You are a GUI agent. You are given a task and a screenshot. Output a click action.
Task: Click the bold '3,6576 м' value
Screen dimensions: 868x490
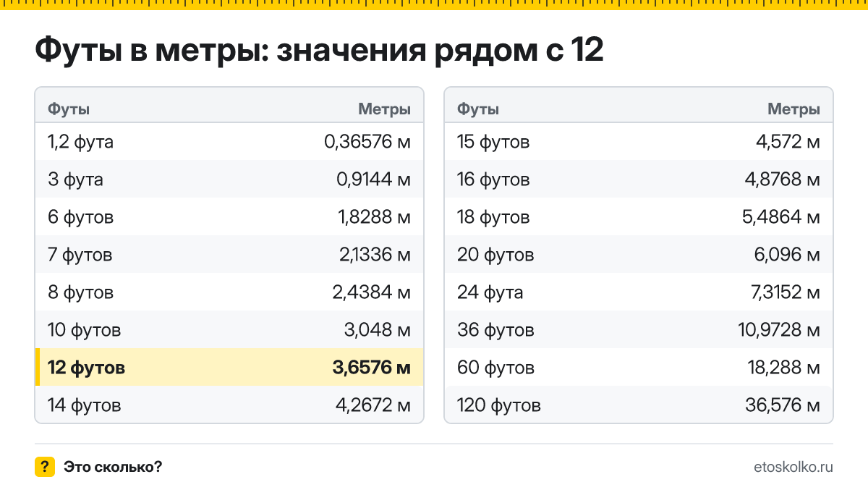pos(372,368)
